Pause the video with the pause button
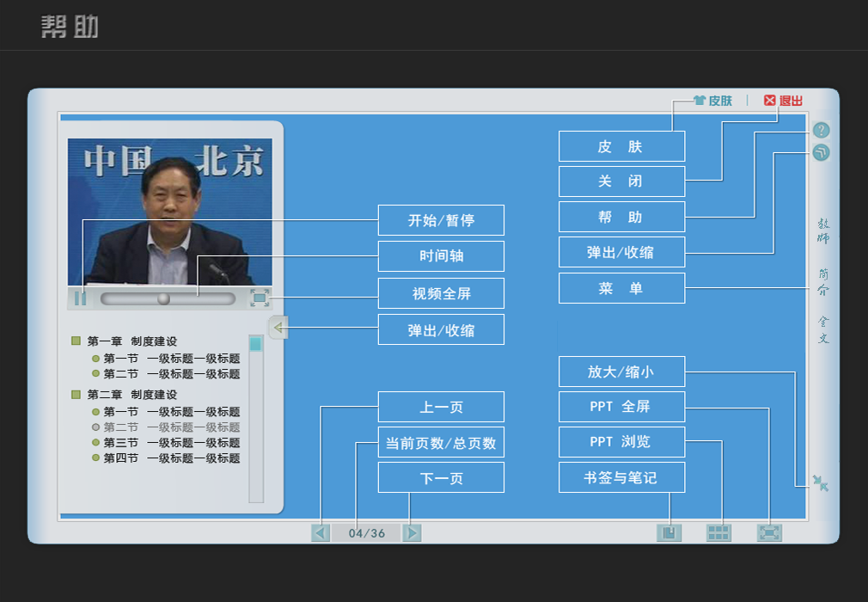The image size is (868, 602). pos(80,298)
